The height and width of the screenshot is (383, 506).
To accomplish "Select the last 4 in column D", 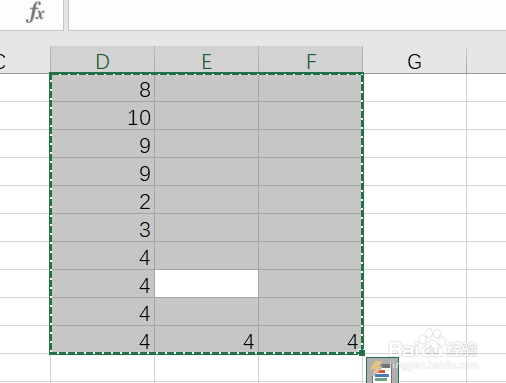I will (x=102, y=339).
